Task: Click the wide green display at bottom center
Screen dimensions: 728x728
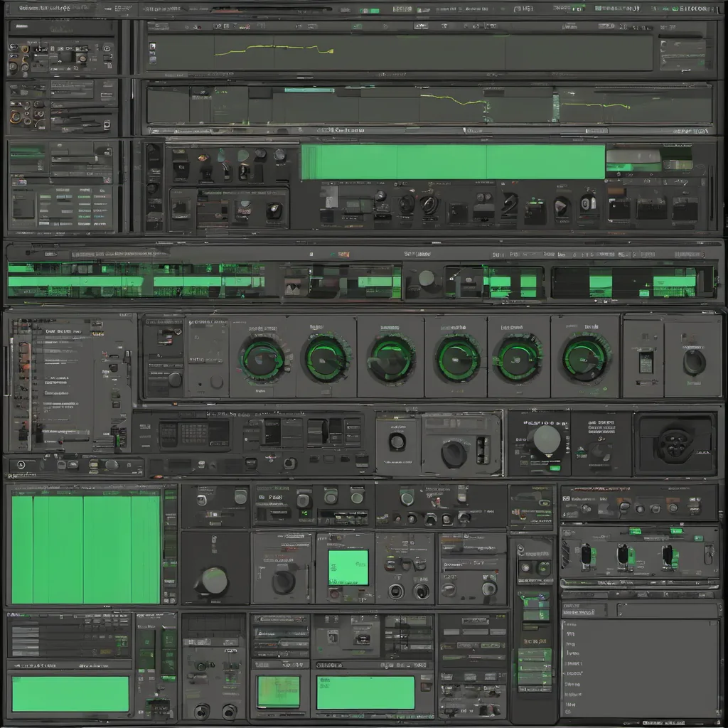Action: pyautogui.click(x=365, y=692)
